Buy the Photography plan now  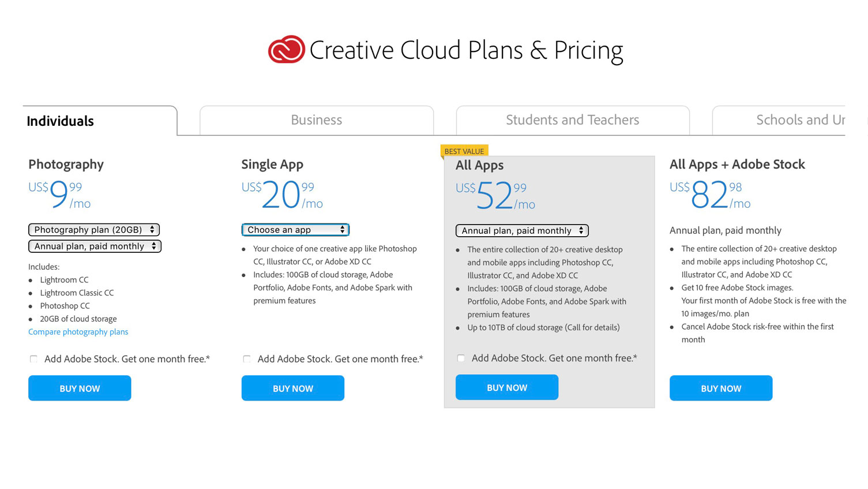click(x=79, y=388)
